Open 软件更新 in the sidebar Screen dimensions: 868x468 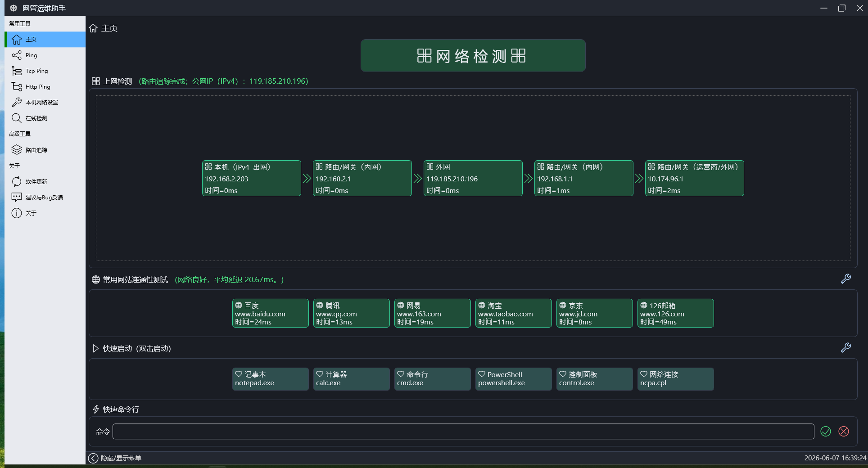[45, 182]
